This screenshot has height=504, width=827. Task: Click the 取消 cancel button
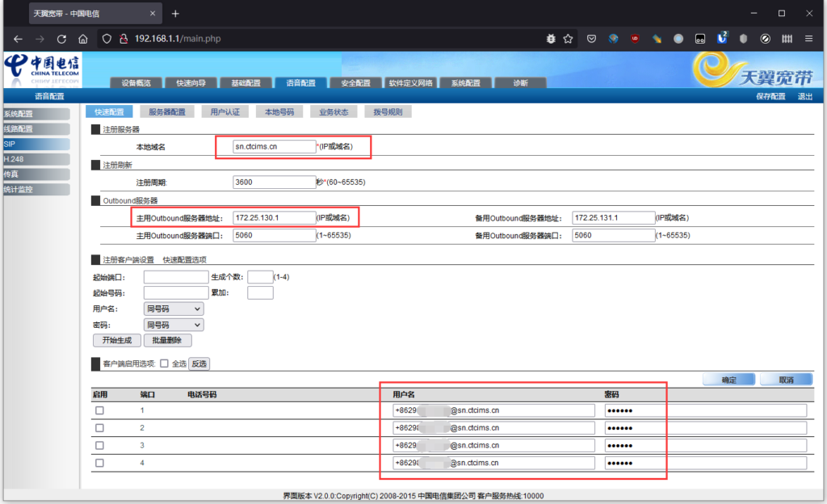click(787, 380)
